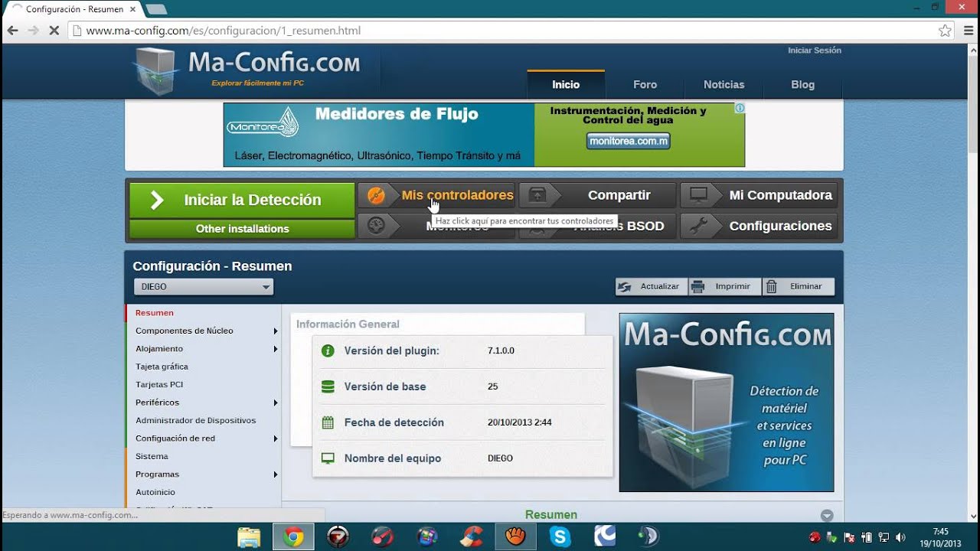This screenshot has height=551, width=980.
Task: Click the Información General heading
Action: (348, 324)
